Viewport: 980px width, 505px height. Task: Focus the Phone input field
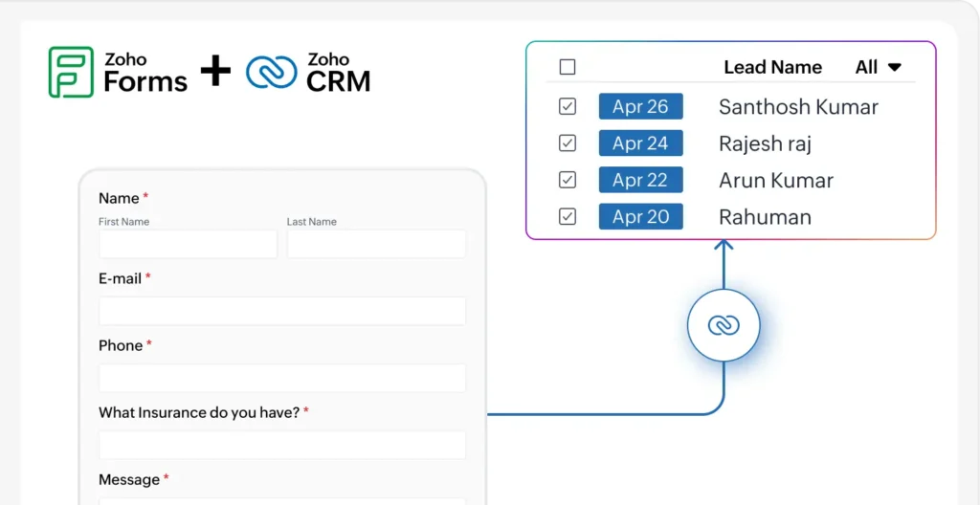click(x=282, y=378)
